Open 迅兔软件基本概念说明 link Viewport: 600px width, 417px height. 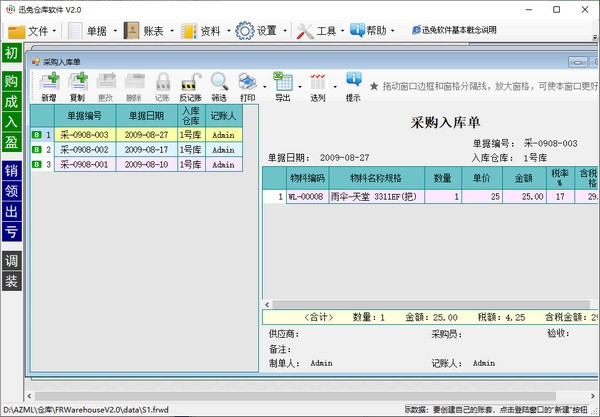[x=455, y=30]
